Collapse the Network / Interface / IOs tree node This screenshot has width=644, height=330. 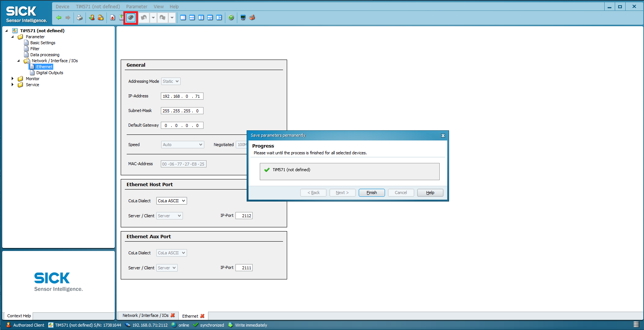[x=18, y=61]
